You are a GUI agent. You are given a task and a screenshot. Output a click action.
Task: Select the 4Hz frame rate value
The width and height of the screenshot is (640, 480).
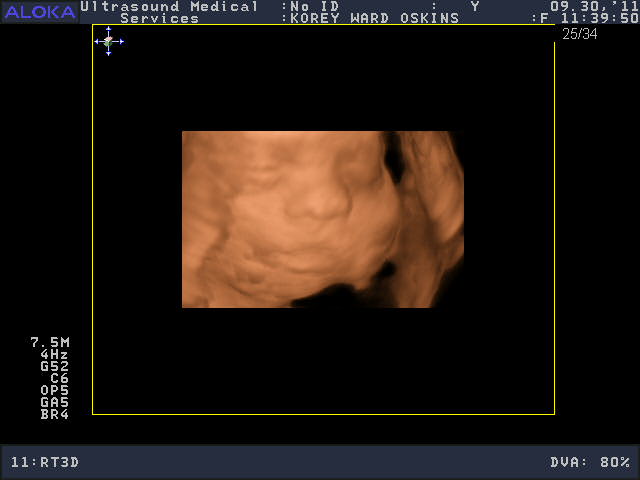point(54,355)
